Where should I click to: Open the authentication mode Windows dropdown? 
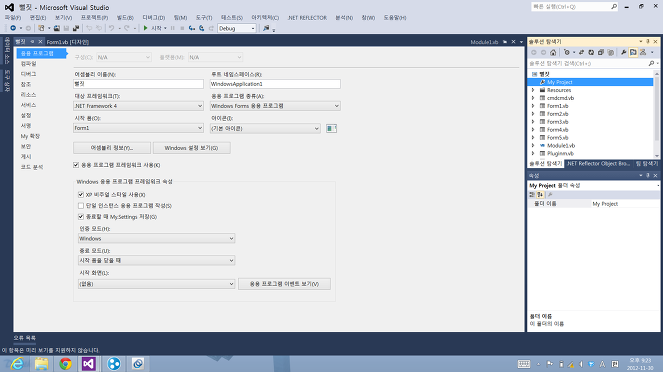156,238
